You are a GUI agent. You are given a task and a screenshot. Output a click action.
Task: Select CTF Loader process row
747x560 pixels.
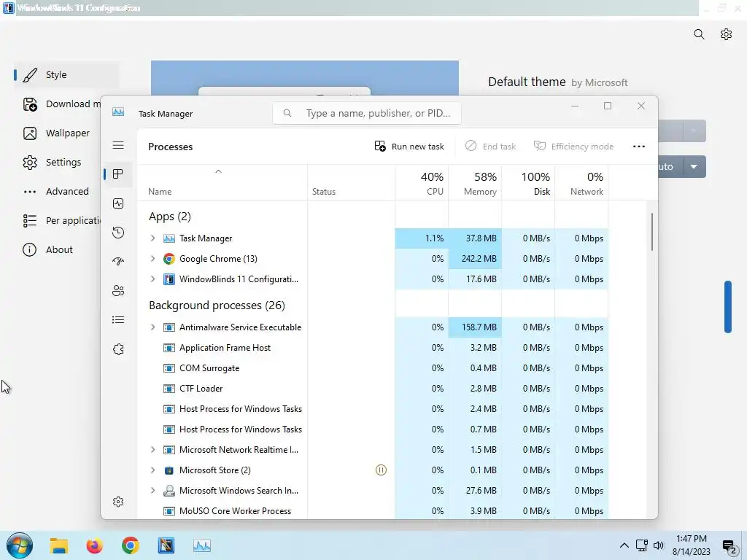coord(372,389)
